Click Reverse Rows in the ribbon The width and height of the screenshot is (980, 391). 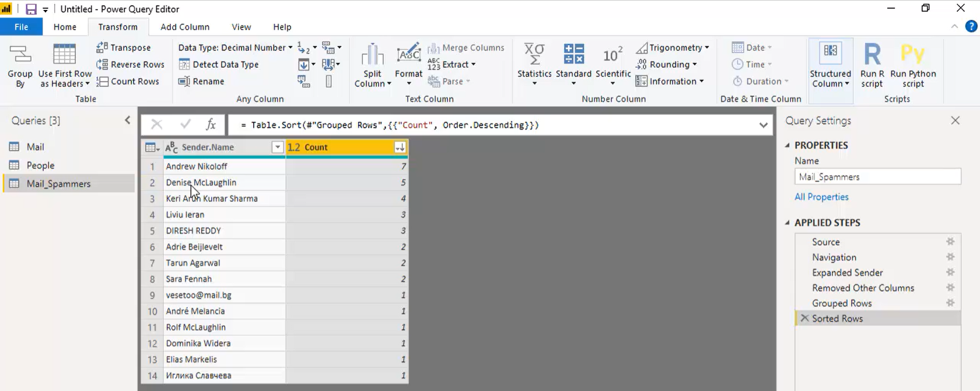click(131, 64)
